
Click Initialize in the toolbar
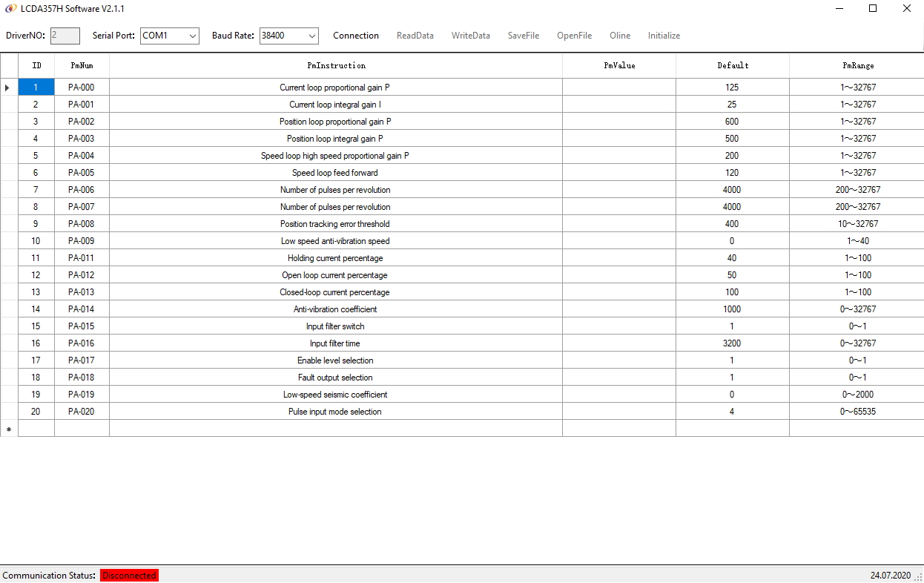[x=664, y=36]
